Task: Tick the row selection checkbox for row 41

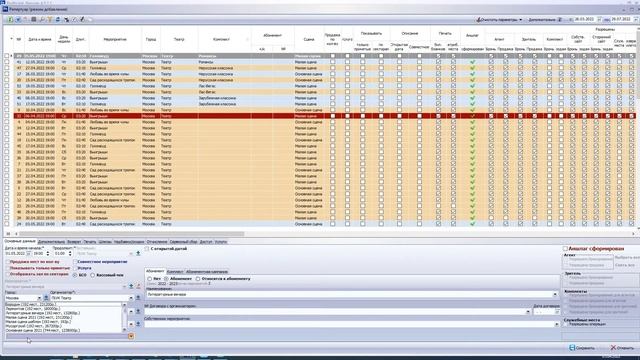Action: coord(7,62)
